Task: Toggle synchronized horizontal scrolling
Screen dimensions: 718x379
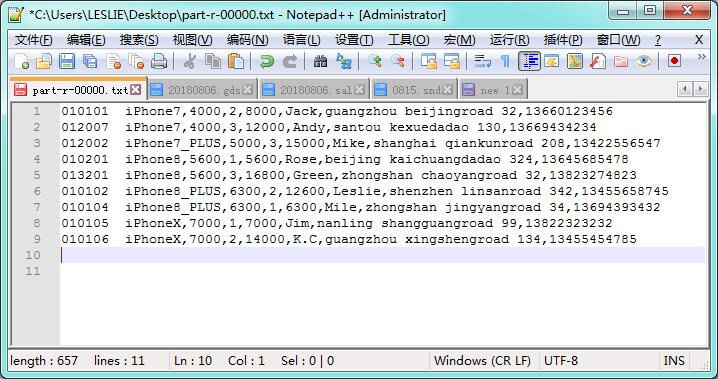Action: point(452,61)
